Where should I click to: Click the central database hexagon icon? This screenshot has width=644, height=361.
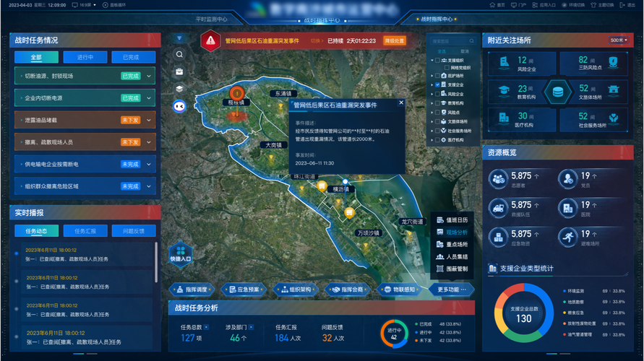(x=557, y=91)
